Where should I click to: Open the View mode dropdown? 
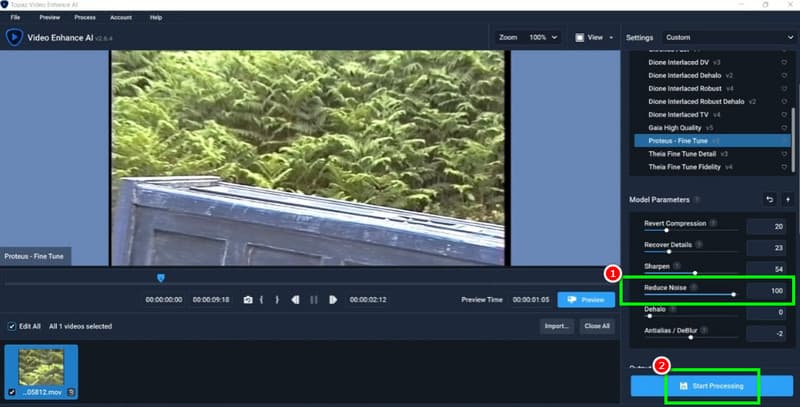594,37
